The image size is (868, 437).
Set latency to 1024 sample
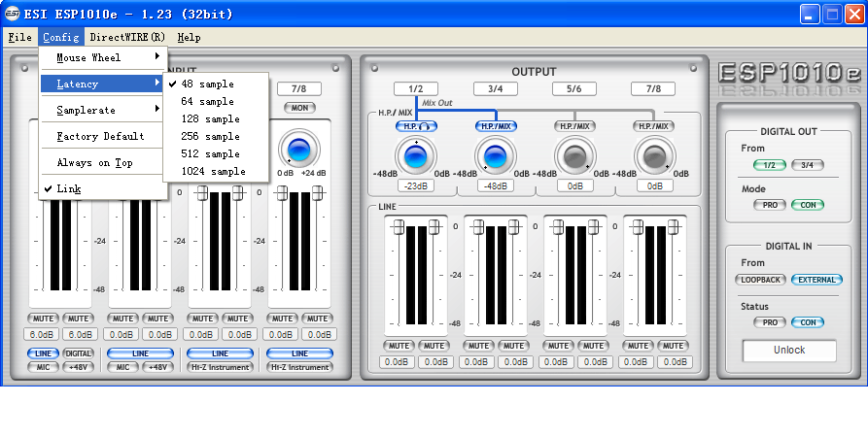(x=216, y=172)
